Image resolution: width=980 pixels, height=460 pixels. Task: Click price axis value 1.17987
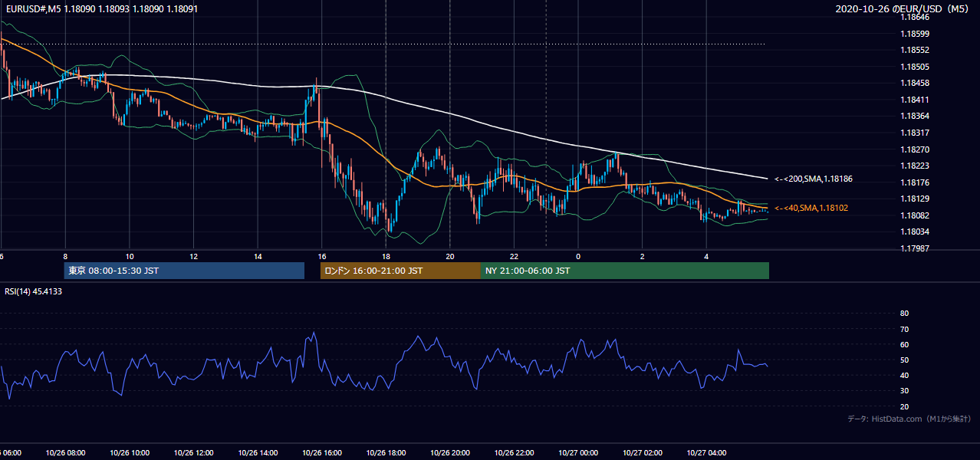915,248
